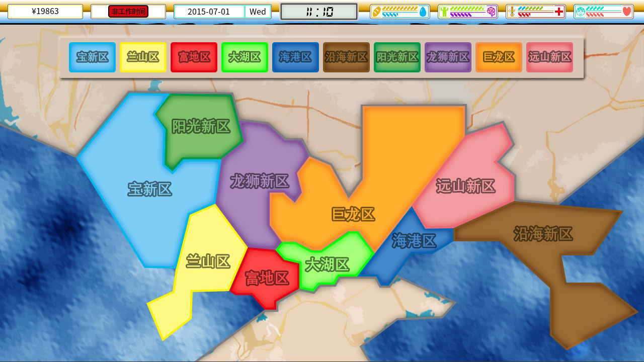
Task: Click the 11:10 digital clock display
Action: [319, 12]
